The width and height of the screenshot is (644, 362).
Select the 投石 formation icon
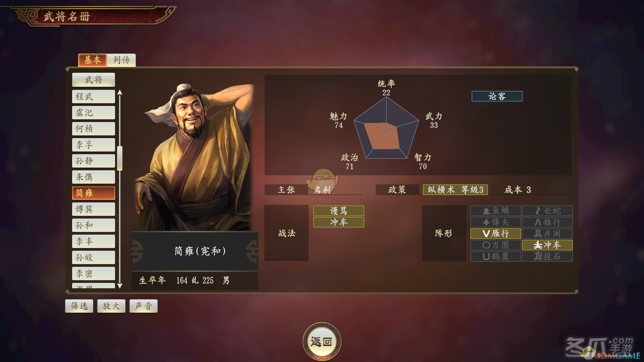click(x=547, y=256)
